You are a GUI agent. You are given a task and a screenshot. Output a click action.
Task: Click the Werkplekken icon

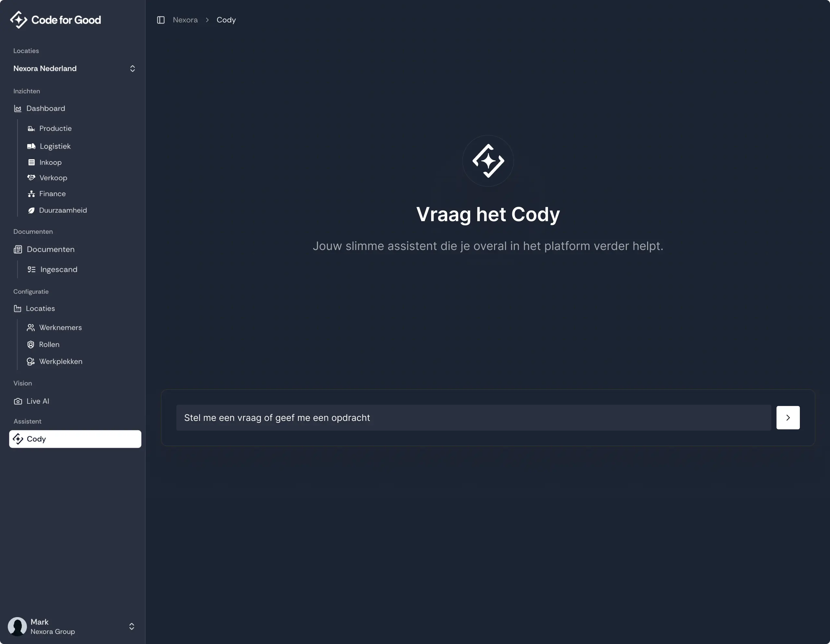(x=31, y=362)
